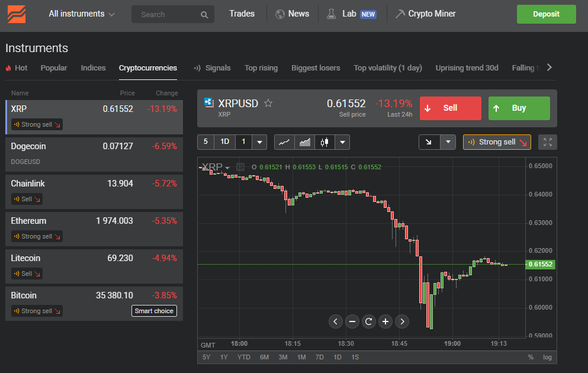Zoom in chart with plus button
The image size is (588, 373).
(x=385, y=321)
